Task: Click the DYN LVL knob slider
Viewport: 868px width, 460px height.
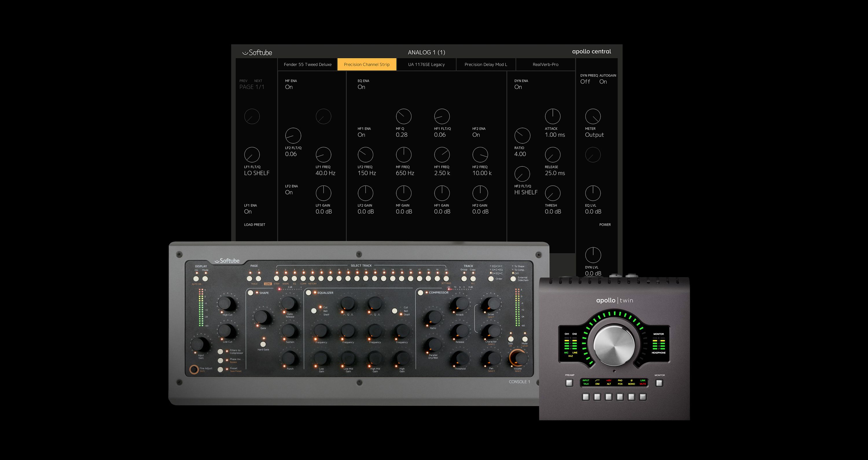Action: (593, 255)
